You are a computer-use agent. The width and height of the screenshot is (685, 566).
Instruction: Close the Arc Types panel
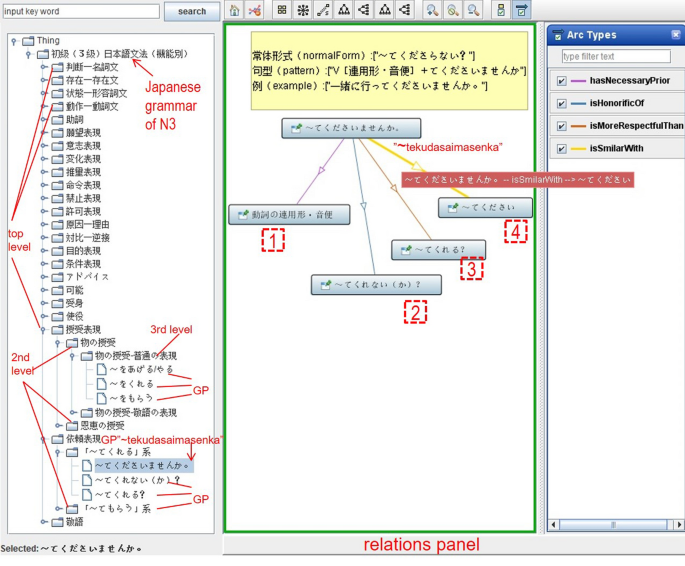point(677,34)
